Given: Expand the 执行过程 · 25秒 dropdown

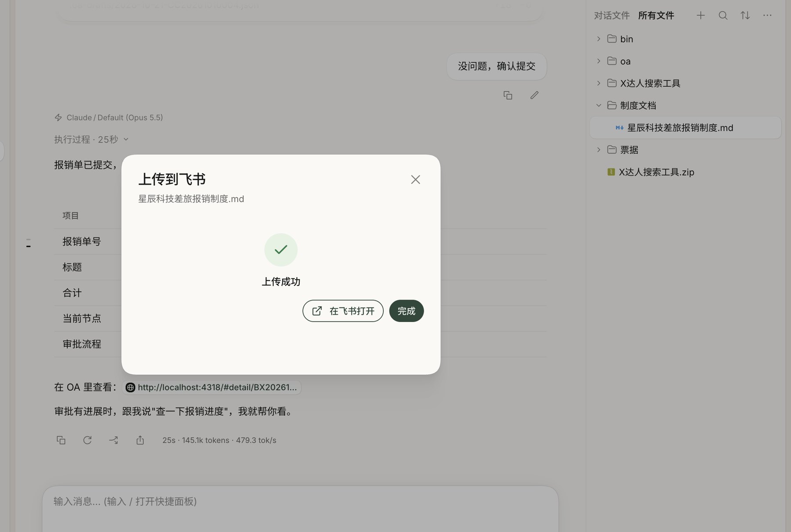Looking at the screenshot, I should (91, 139).
